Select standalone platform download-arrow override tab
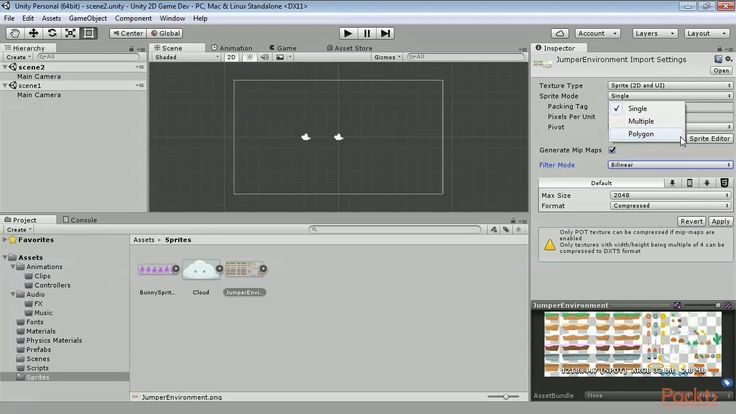 672,183
